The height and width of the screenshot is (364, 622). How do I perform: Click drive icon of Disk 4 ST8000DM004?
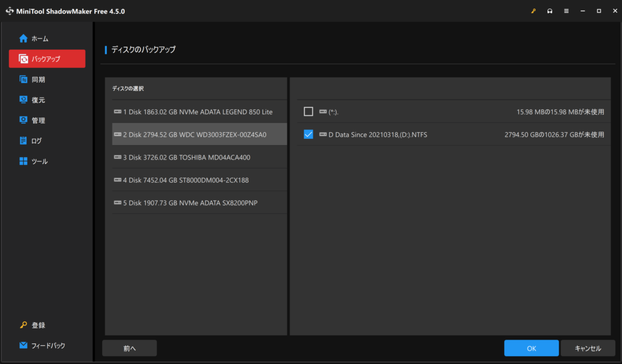click(117, 180)
